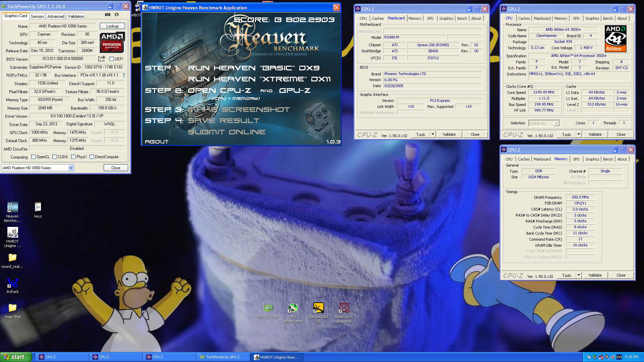Launch the GPU-Z.2.24.0 desktop icon
Screen dimensions: 644x362
(267, 310)
